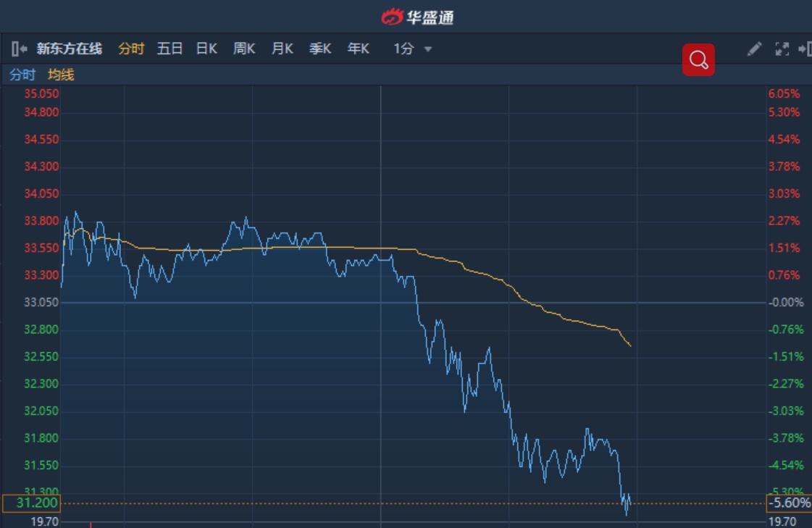Collapse the left panel with the arrow icon
Viewport: 812px width, 528px height.
pos(19,49)
